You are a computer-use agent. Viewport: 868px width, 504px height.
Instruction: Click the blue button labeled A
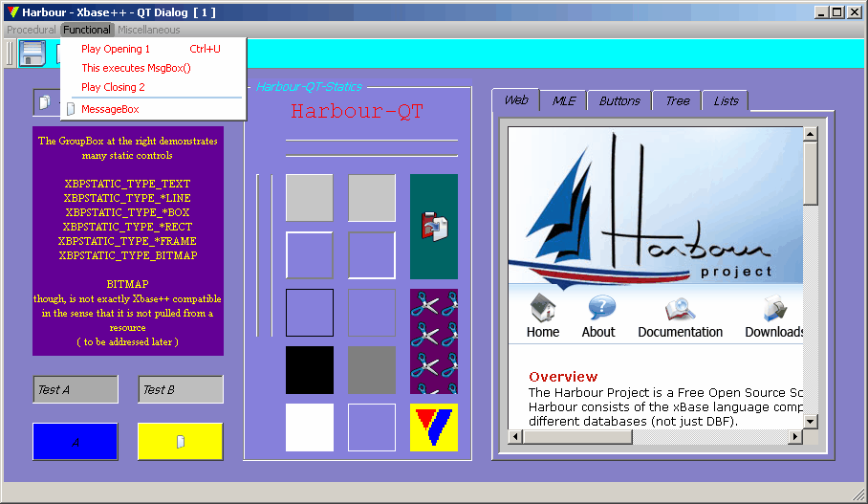point(76,442)
